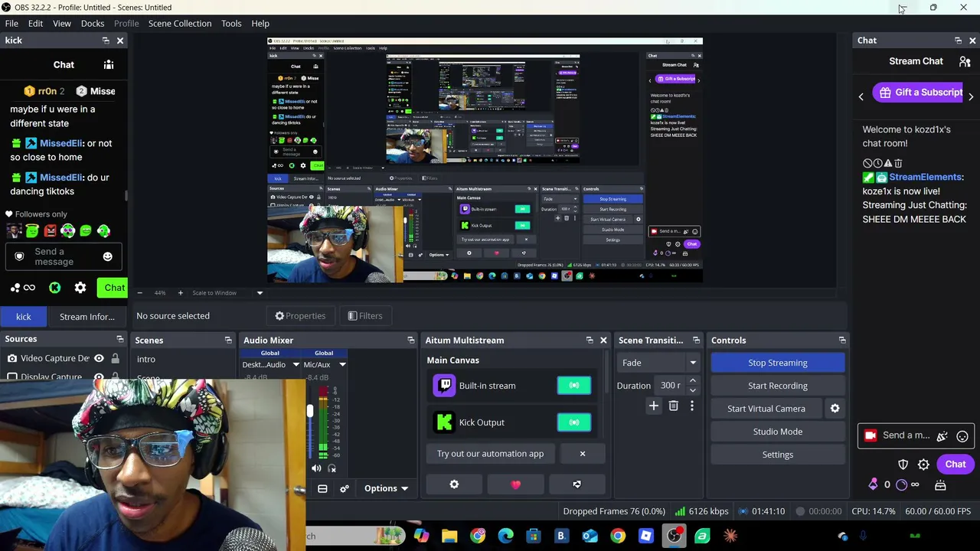Open source Filters
980x551 pixels.
click(364, 316)
